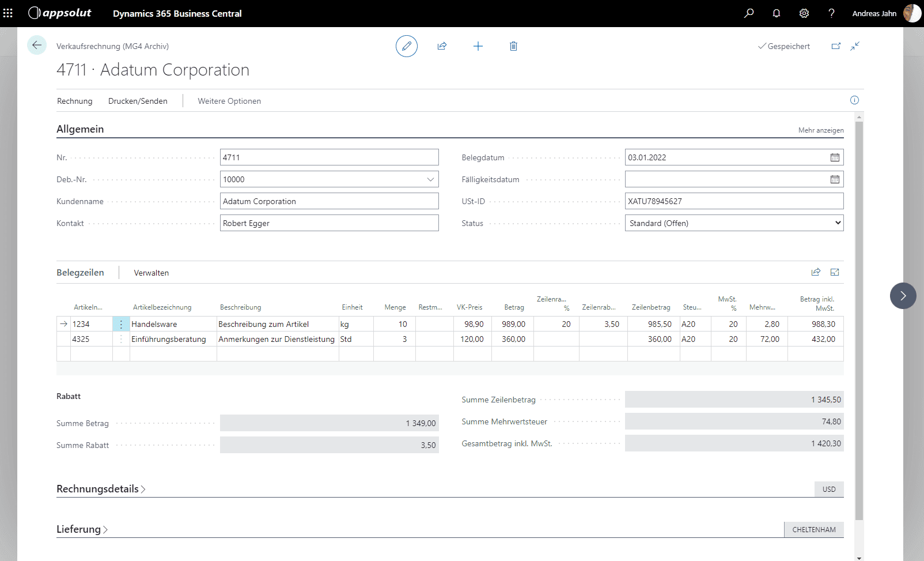Click the share icon in header
The width and height of the screenshot is (924, 561).
[442, 46]
